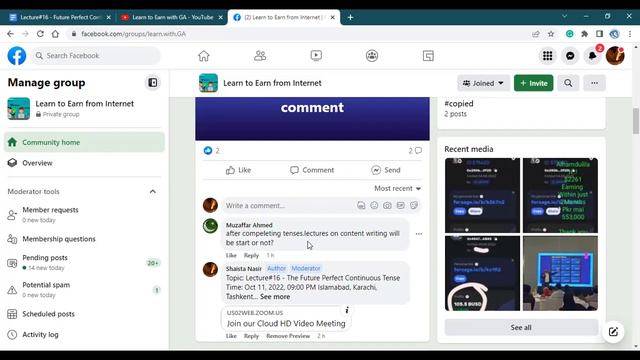Click the browser home button

point(55,34)
